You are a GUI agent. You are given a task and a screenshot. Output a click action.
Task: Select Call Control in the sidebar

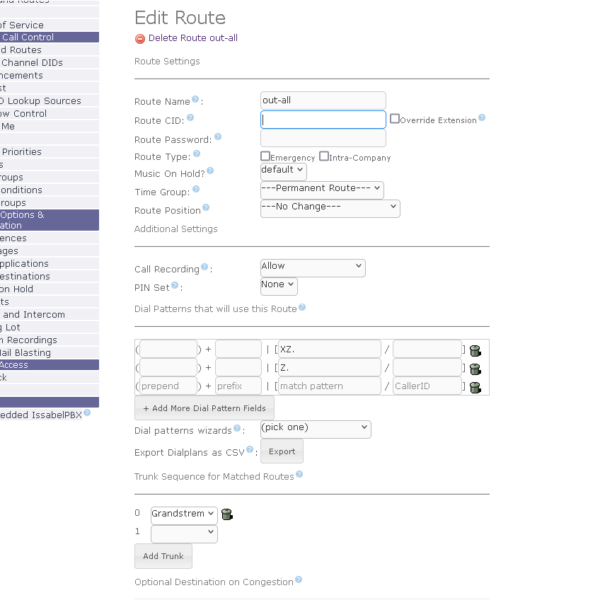[x=28, y=37]
